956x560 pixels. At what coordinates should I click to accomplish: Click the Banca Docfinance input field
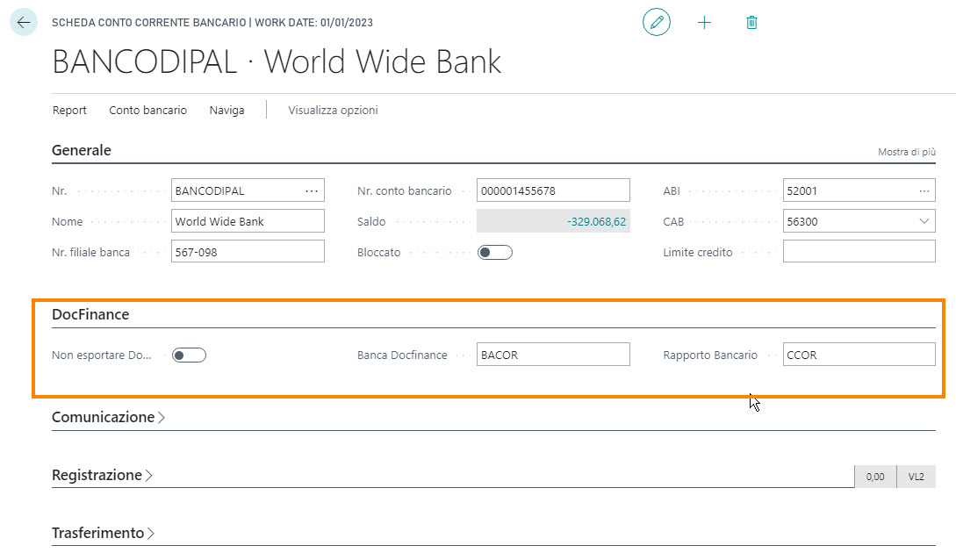tap(553, 355)
